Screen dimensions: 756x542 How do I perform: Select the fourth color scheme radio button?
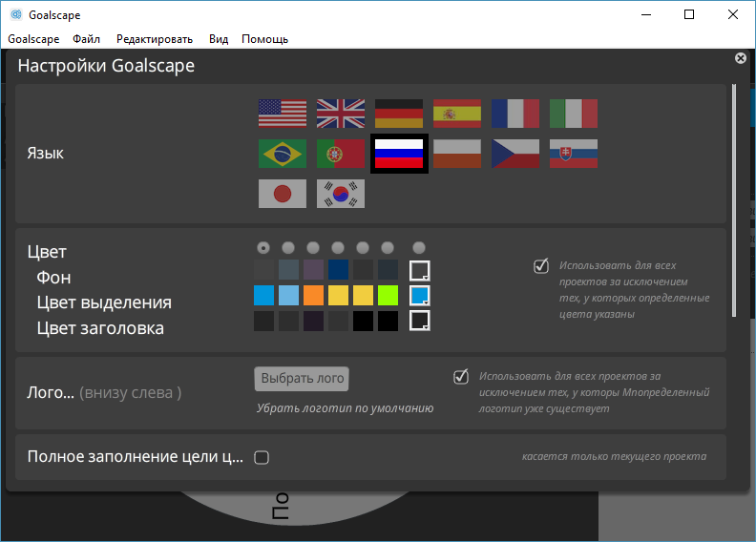coord(338,248)
